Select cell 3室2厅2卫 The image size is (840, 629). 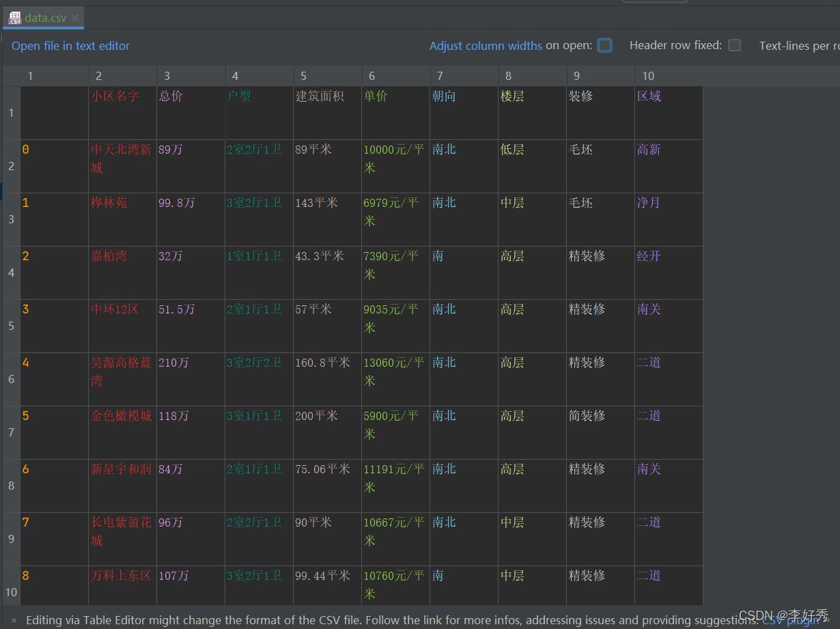click(x=260, y=379)
